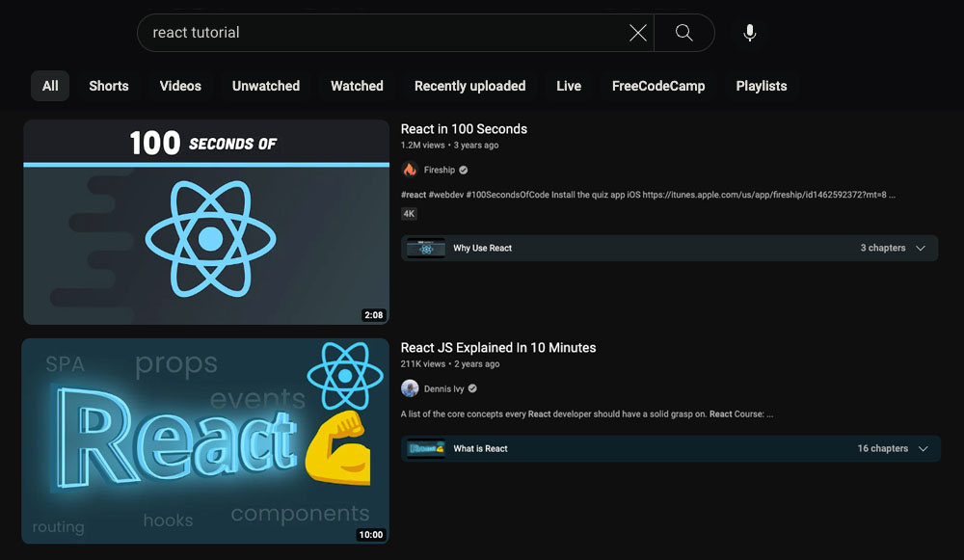Click the 4K quality badge

point(410,213)
